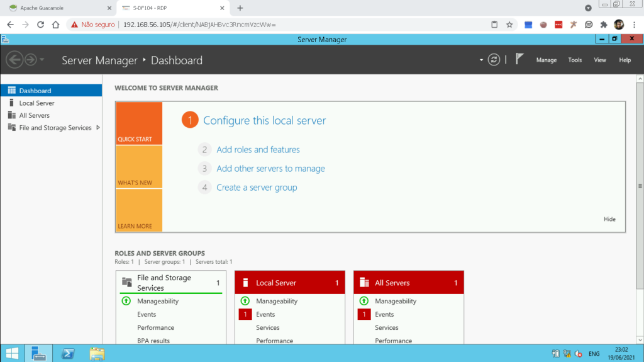
Task: Open the Learn More tile
Action: click(x=139, y=210)
